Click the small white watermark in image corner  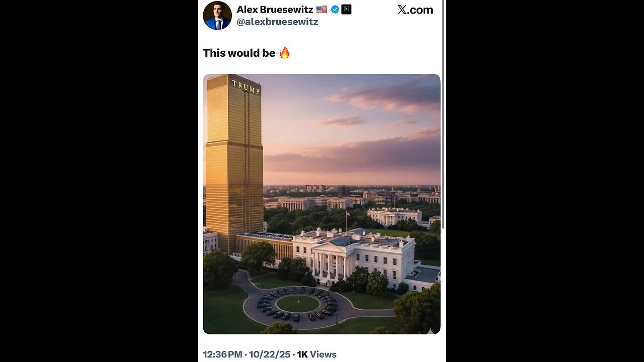431,331
